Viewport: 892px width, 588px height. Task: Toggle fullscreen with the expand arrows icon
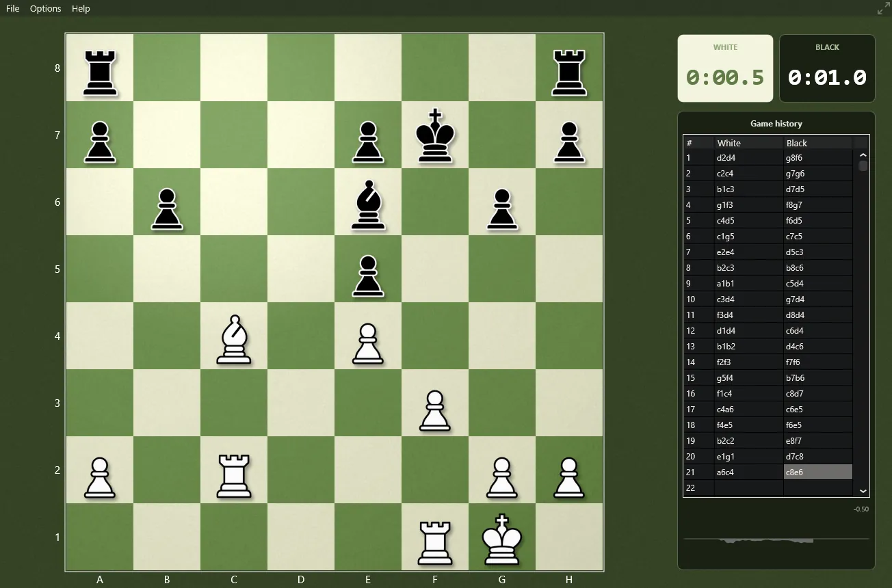click(x=884, y=9)
